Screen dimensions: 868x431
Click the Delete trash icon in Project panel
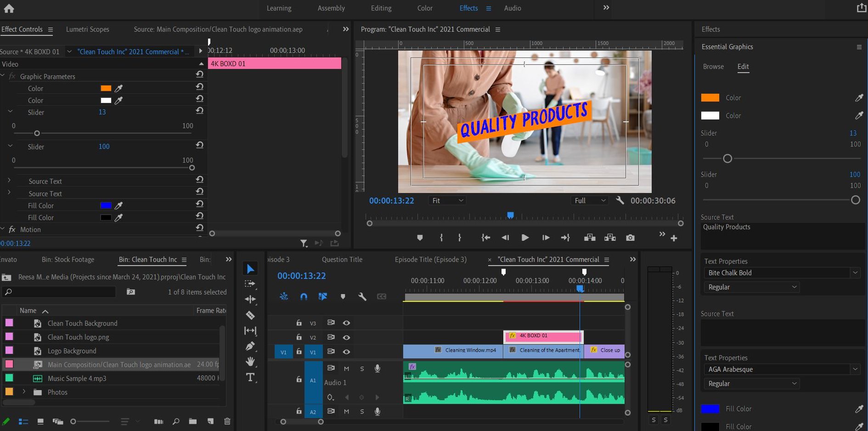coord(227,421)
